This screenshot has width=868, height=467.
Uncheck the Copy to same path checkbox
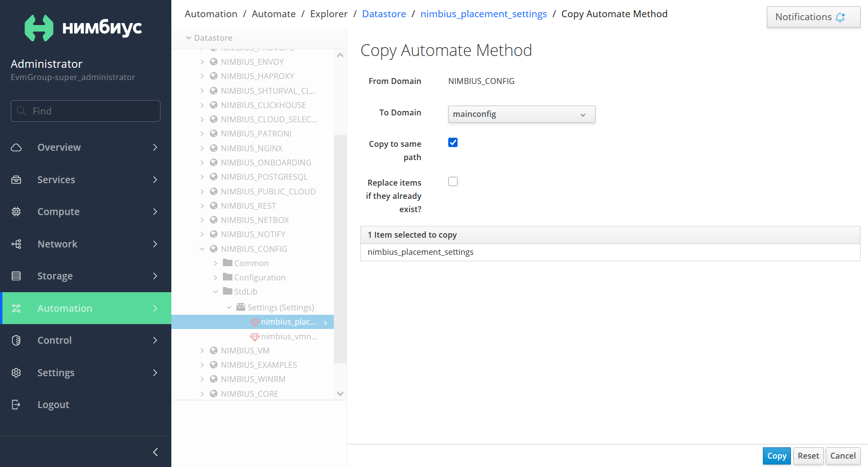(453, 142)
